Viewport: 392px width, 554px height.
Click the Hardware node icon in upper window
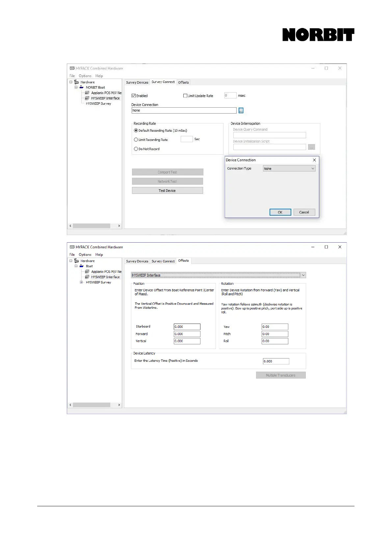pyautogui.click(x=76, y=82)
